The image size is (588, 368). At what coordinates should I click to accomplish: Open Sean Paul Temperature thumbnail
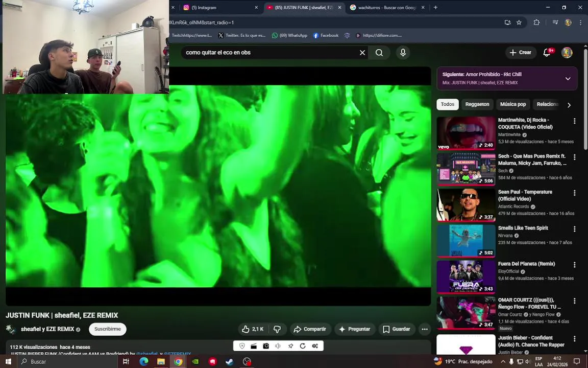pyautogui.click(x=465, y=204)
